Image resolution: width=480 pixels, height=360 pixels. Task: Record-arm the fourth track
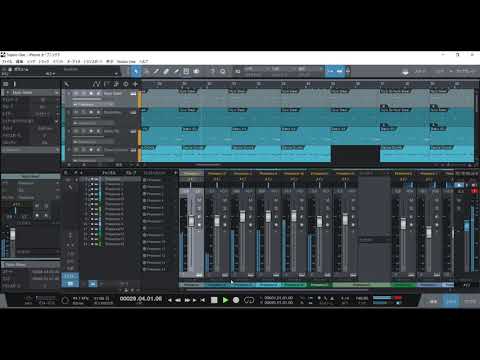91,150
